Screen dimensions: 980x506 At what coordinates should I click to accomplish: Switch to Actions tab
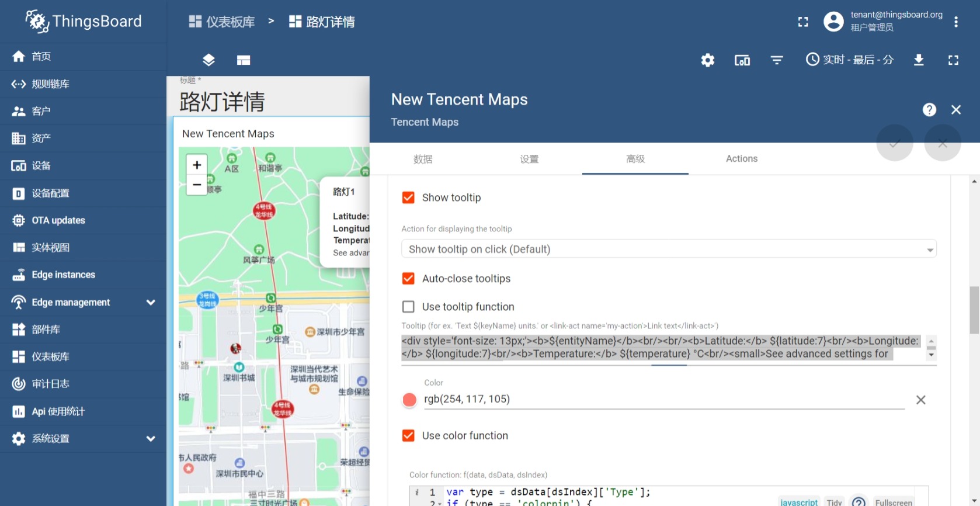click(x=742, y=159)
